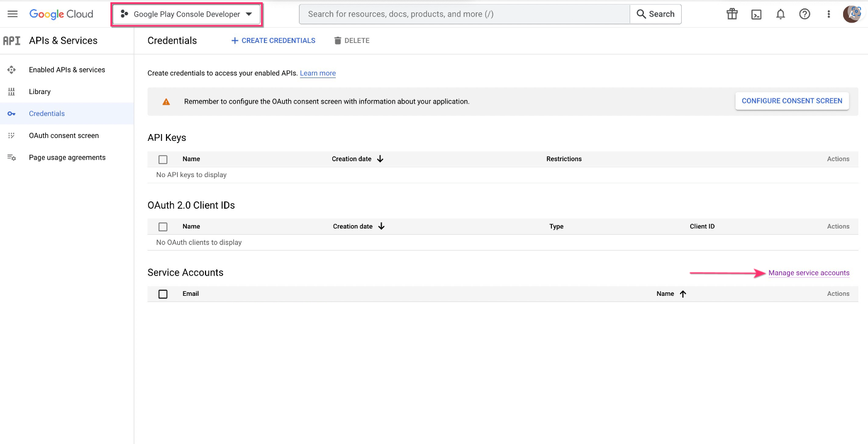Click CREATE CREDENTIALS button
Viewport: 868px width, 444px height.
click(x=273, y=41)
